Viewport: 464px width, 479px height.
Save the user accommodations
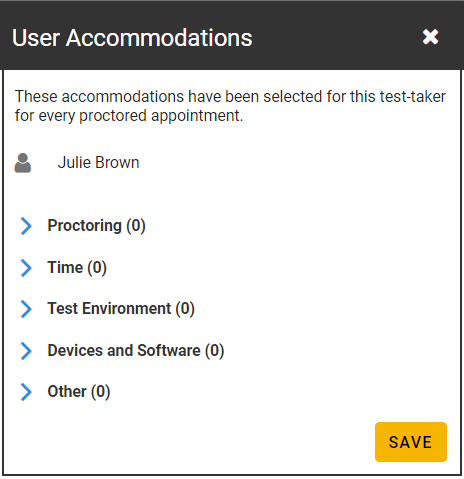411,442
